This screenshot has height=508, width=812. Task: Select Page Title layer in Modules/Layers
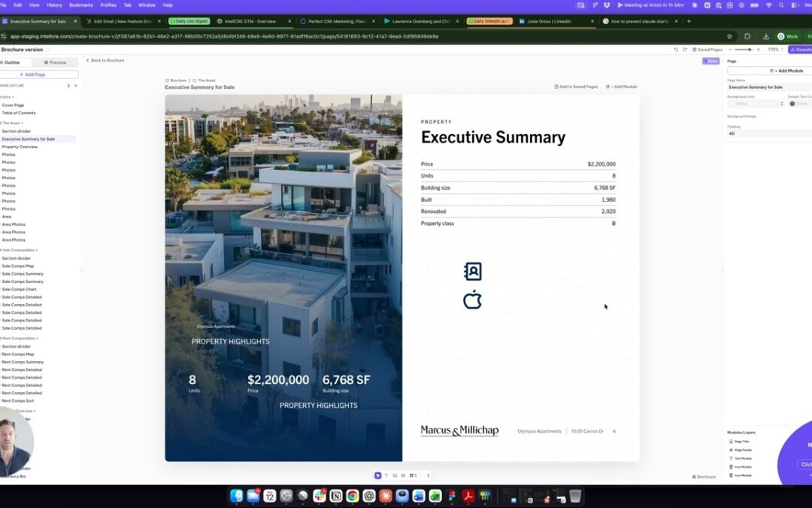740,442
